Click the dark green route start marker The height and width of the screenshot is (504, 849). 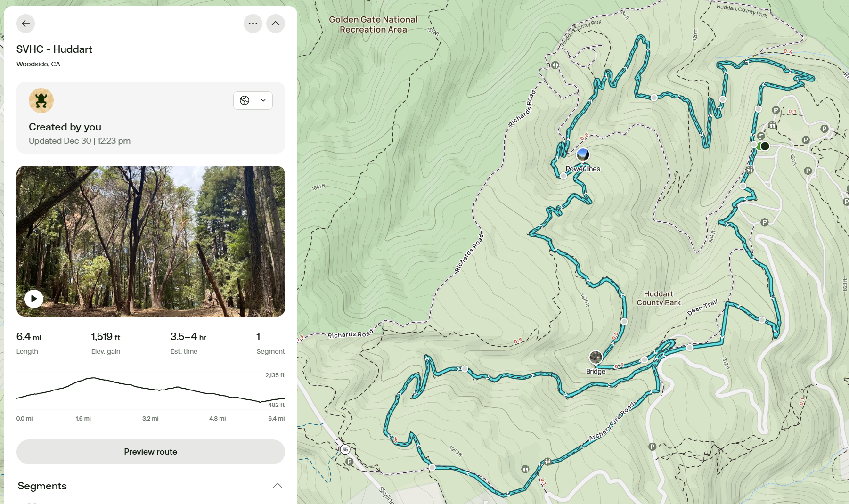pos(765,146)
